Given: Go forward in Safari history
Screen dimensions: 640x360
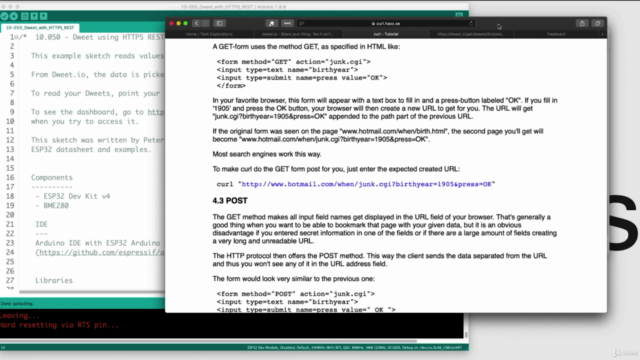Looking at the screenshot, I should tap(205, 23).
